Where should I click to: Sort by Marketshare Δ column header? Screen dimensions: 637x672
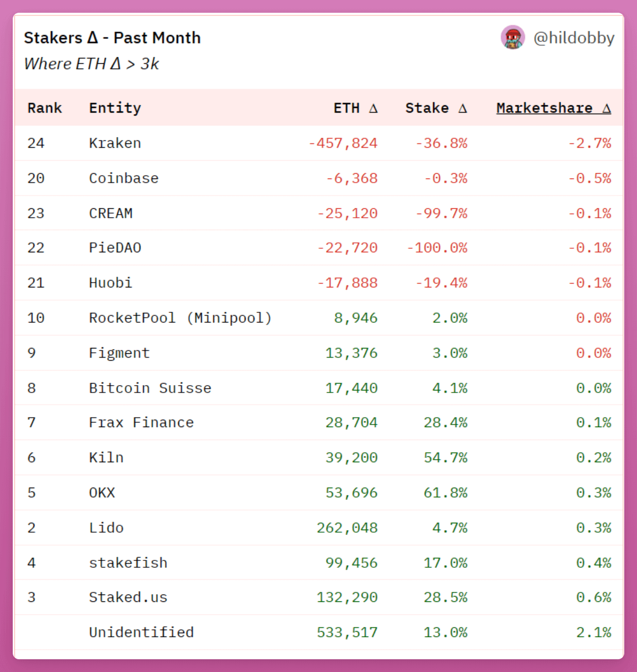[x=554, y=108]
